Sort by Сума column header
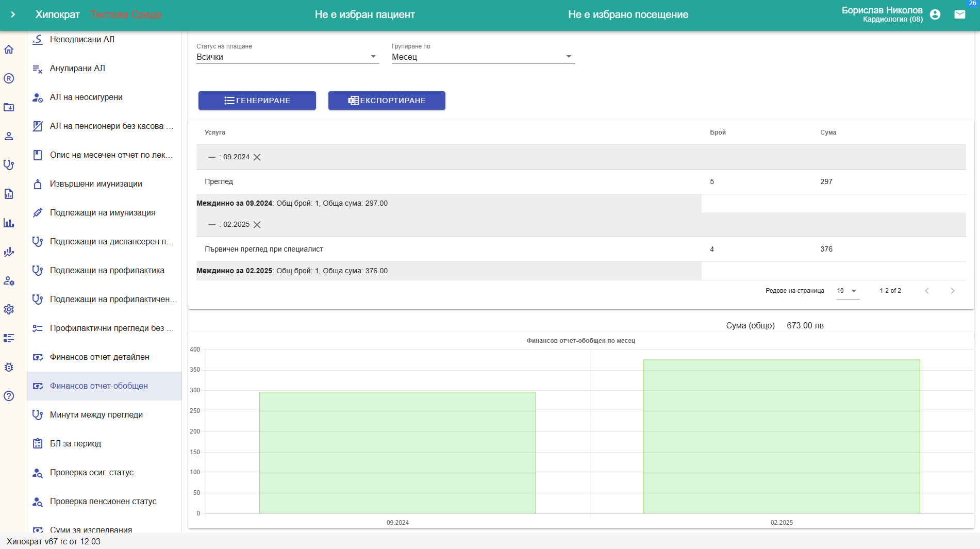The width and height of the screenshot is (980, 549). pos(828,132)
